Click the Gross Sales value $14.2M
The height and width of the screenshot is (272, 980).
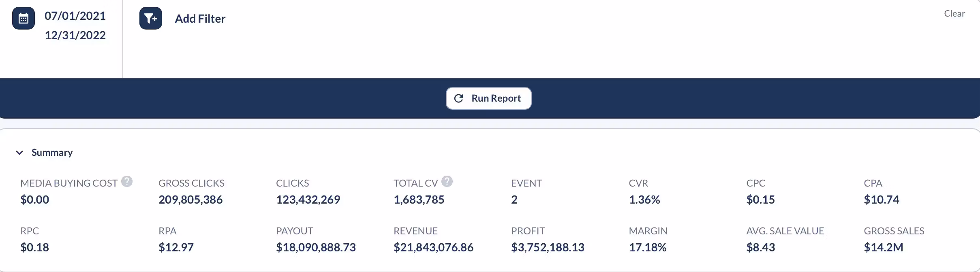pyautogui.click(x=883, y=247)
